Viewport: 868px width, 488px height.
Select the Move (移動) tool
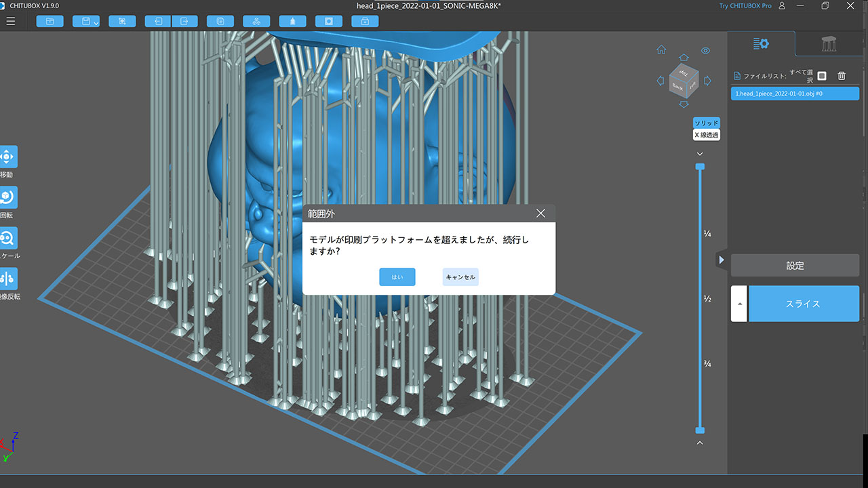pyautogui.click(x=7, y=157)
